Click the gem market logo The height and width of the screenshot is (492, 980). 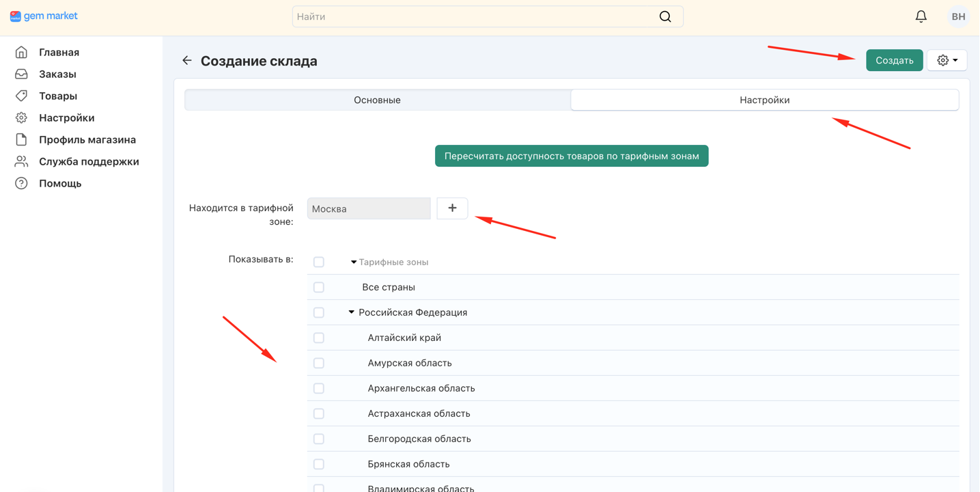coord(44,16)
